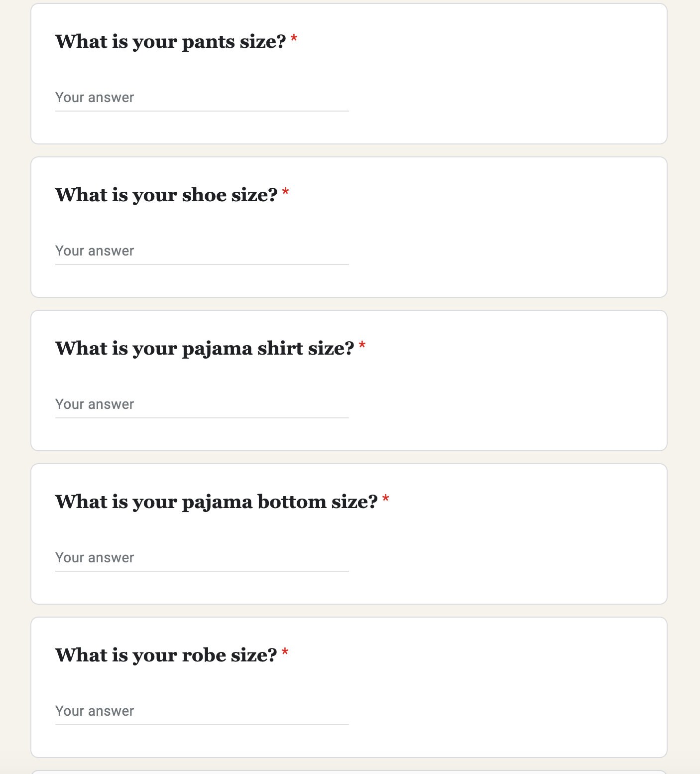Click the required marker beside pajama bottom size
Image resolution: width=700 pixels, height=774 pixels.
tap(386, 499)
